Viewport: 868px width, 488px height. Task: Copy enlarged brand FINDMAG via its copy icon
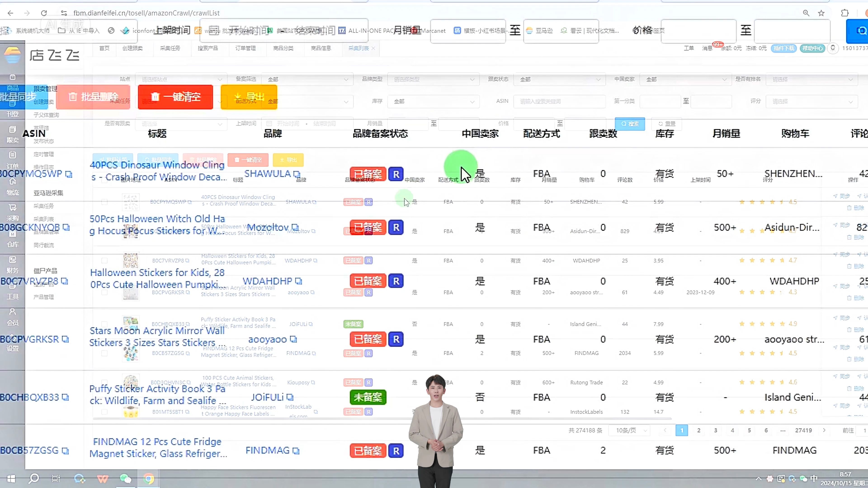pyautogui.click(x=296, y=451)
